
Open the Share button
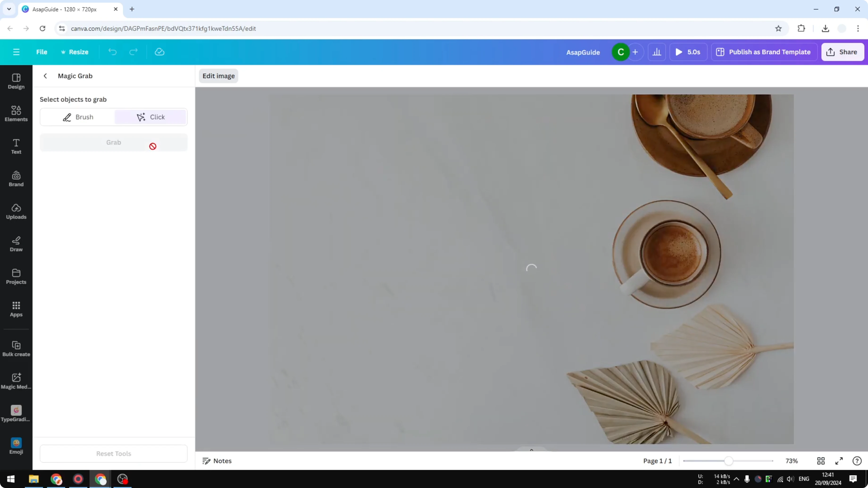pos(842,52)
